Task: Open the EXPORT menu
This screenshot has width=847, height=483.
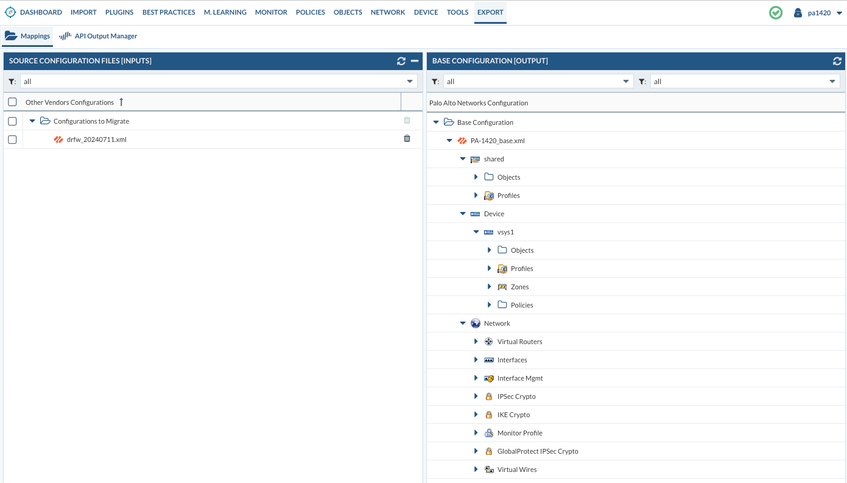Action: coord(490,12)
